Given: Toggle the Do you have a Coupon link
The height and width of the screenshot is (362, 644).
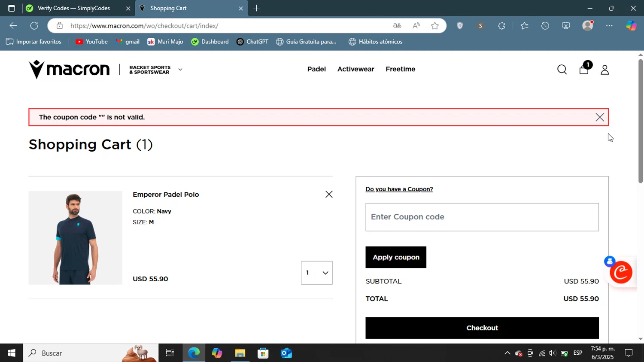Looking at the screenshot, I should (x=399, y=189).
